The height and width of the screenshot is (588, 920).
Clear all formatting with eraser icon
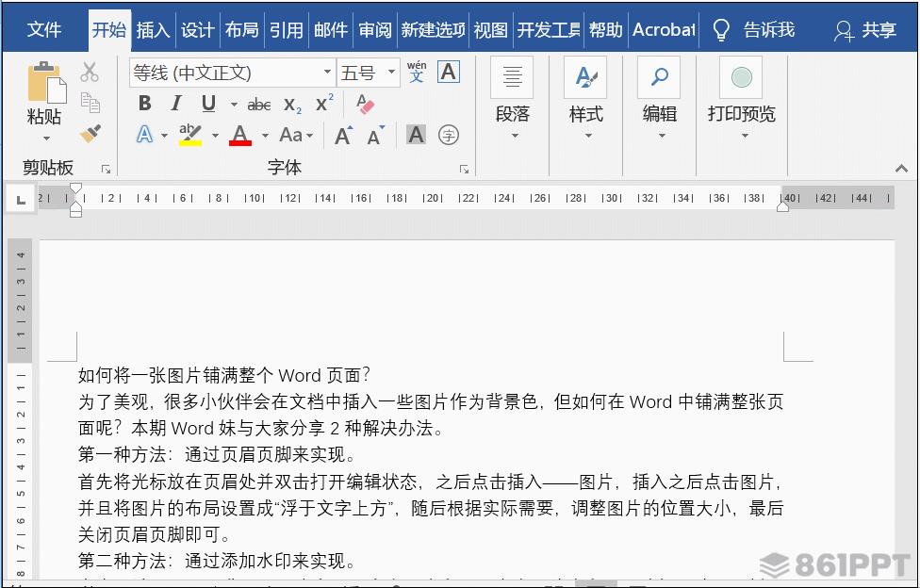(365, 104)
